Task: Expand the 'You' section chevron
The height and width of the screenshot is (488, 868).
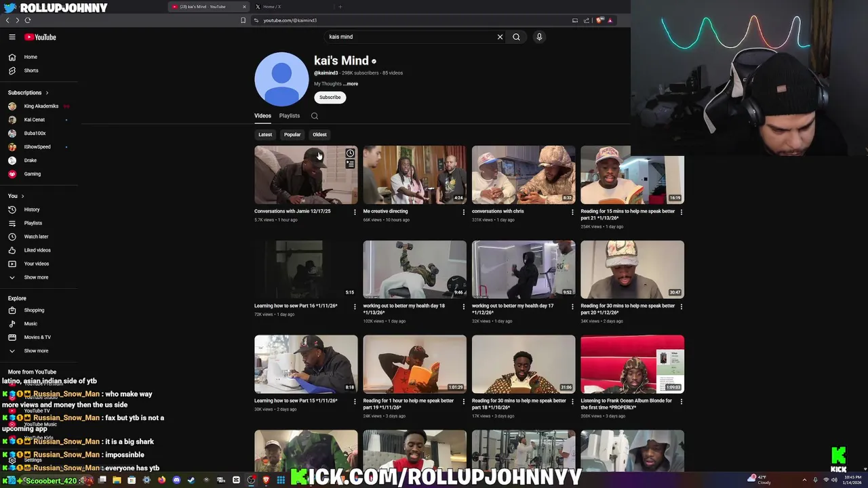Action: tap(22, 196)
